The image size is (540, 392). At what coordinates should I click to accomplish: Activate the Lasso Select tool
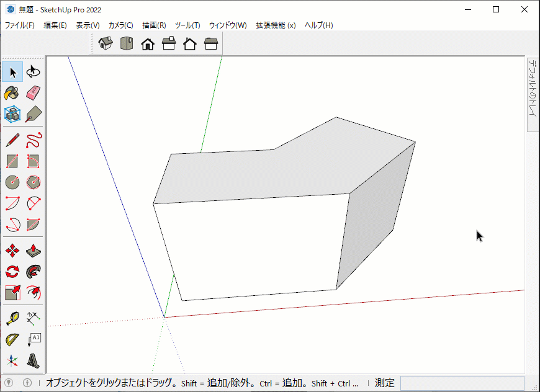[x=34, y=73]
